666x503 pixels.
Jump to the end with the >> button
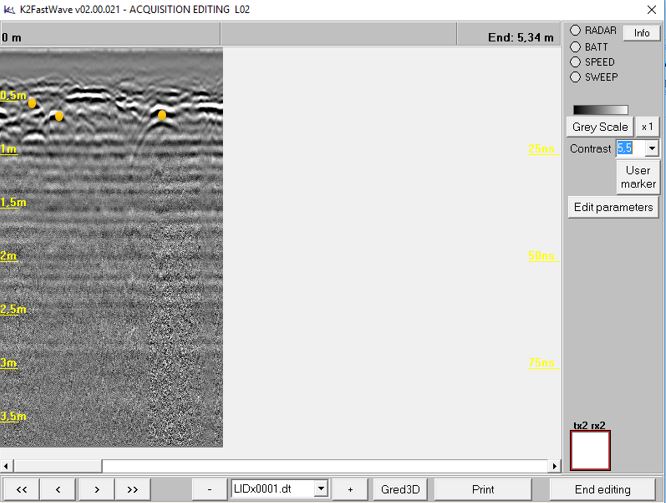click(x=133, y=489)
